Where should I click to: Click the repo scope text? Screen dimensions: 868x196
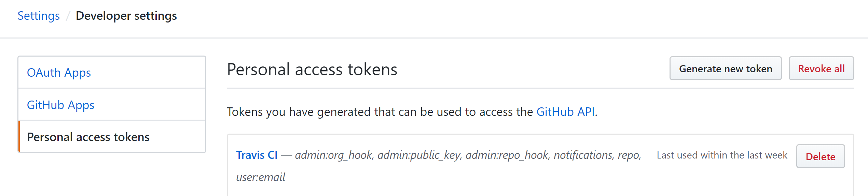coord(629,155)
